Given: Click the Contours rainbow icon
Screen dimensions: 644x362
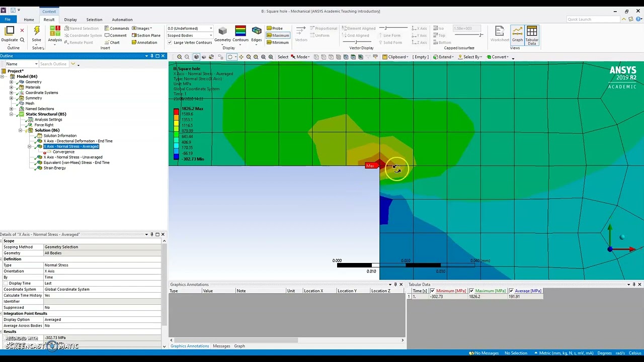Looking at the screenshot, I should 240,31.
